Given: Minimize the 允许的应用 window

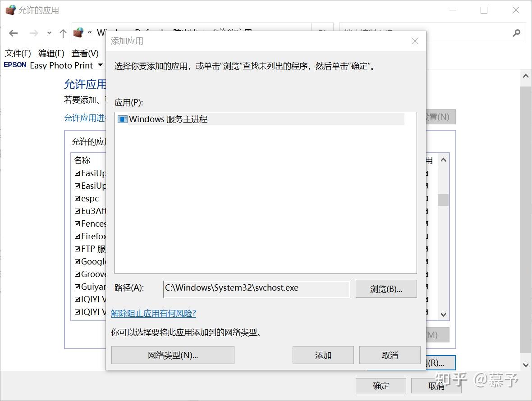Looking at the screenshot, I should (453, 10).
